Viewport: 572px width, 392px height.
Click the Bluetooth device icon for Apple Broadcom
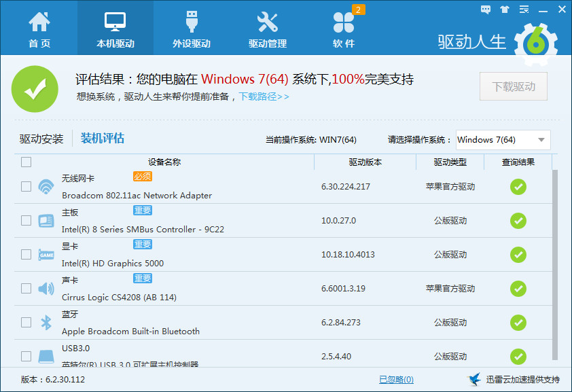pyautogui.click(x=46, y=322)
